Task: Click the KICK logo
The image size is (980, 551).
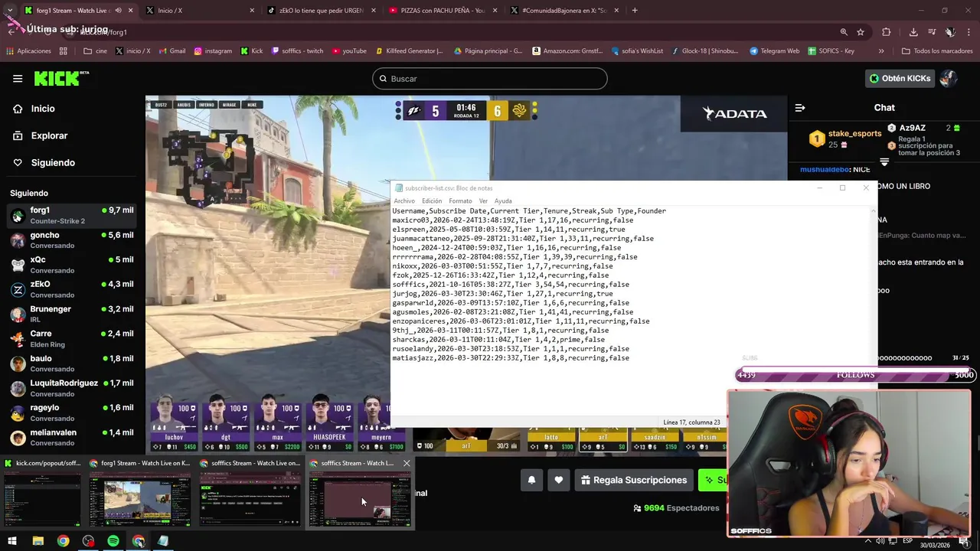Action: 61,78
